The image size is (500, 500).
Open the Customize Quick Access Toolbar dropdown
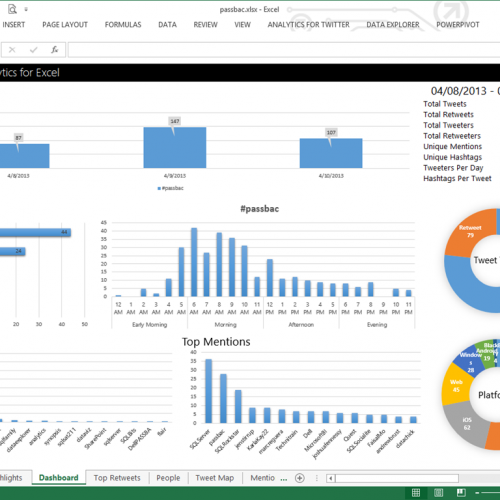pos(26,9)
